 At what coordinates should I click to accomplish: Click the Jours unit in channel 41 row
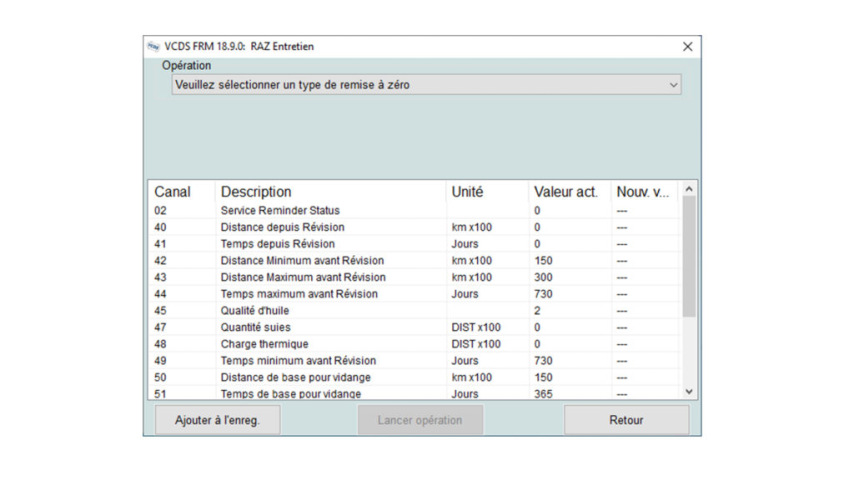pos(465,244)
